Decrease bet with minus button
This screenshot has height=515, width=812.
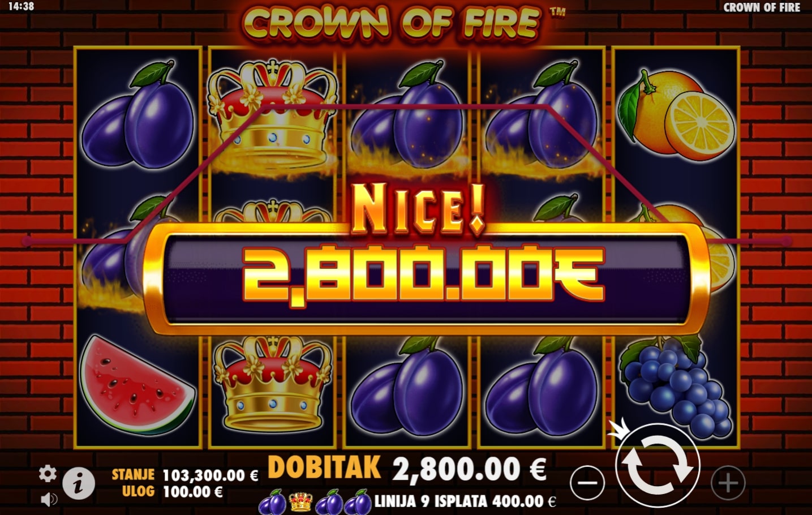pyautogui.click(x=587, y=483)
